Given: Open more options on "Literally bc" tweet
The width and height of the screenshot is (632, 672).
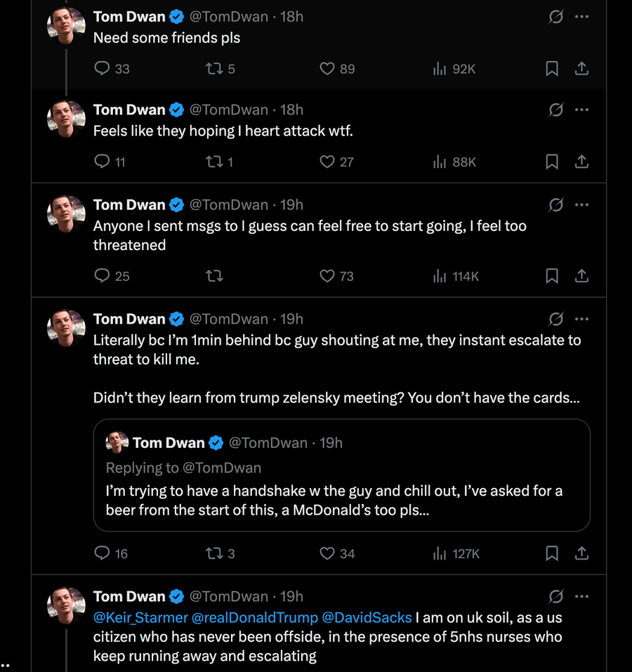Looking at the screenshot, I should pos(581,319).
